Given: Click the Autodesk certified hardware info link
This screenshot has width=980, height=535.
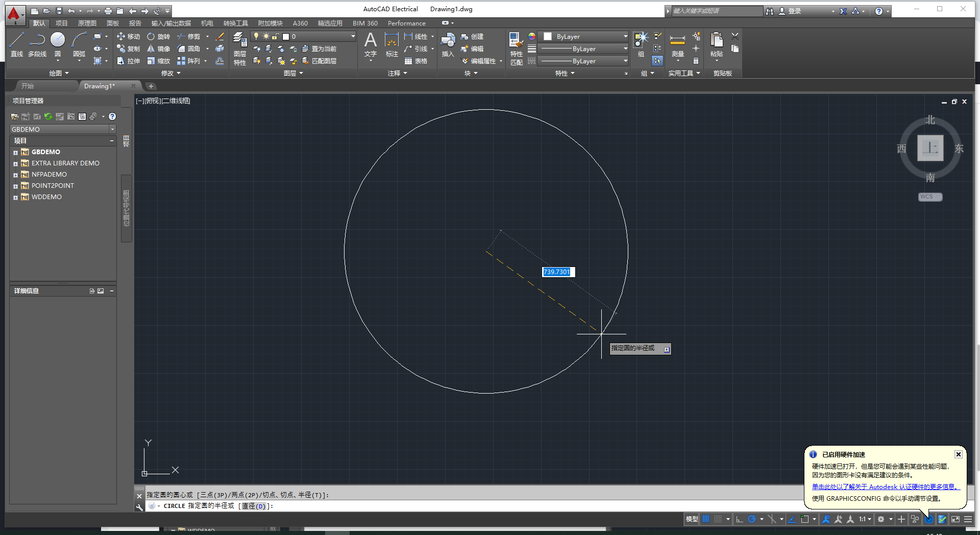Looking at the screenshot, I should pyautogui.click(x=886, y=487).
